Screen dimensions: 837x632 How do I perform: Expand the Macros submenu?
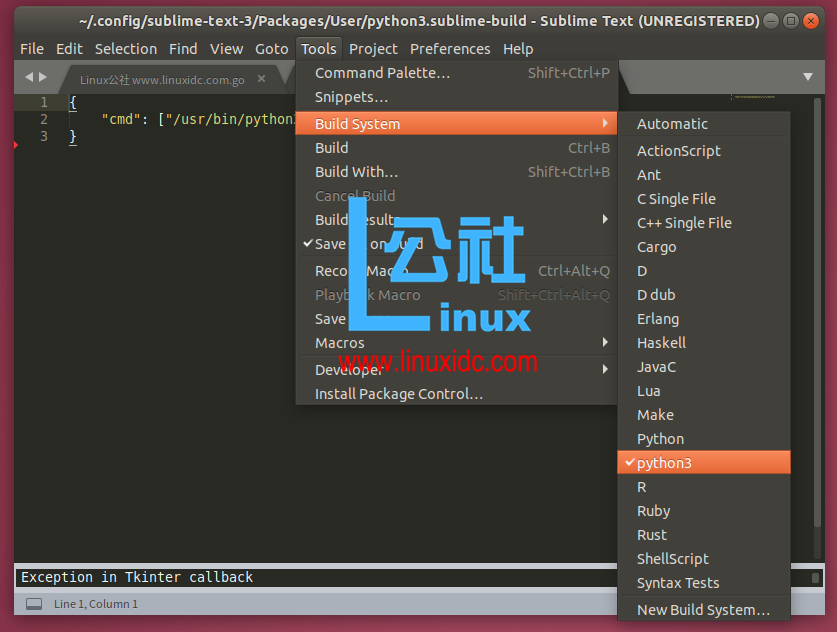point(456,343)
